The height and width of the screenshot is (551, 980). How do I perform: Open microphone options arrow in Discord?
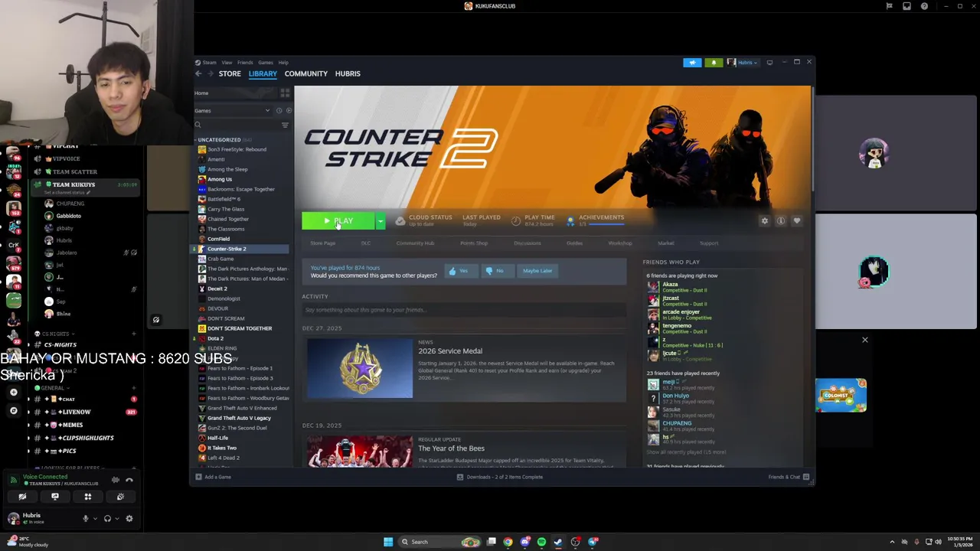[95, 519]
